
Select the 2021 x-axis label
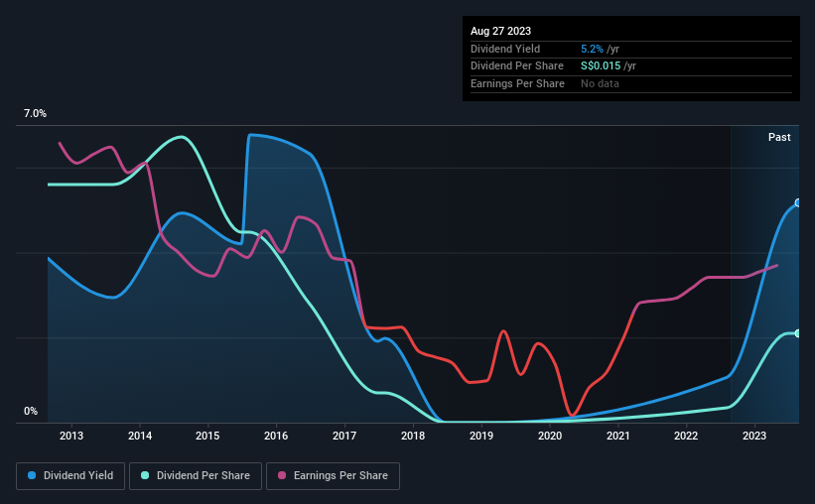coord(618,436)
